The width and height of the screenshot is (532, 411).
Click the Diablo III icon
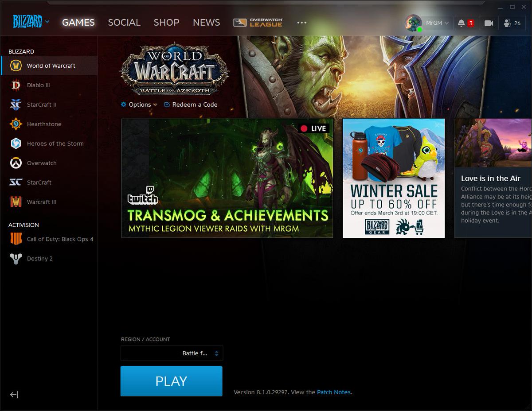tap(16, 85)
